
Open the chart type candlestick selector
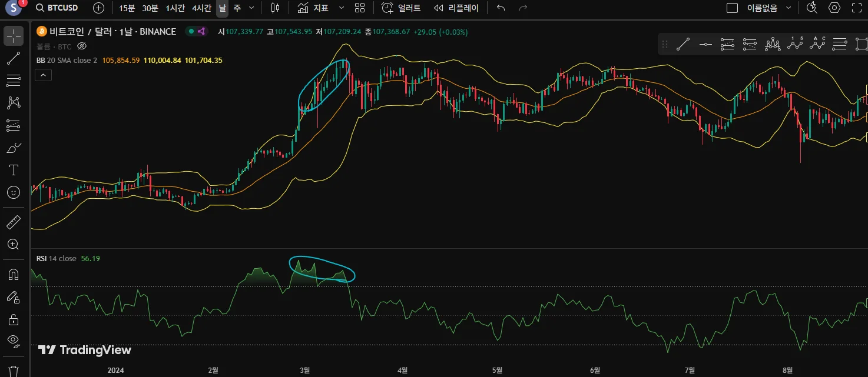tap(275, 8)
